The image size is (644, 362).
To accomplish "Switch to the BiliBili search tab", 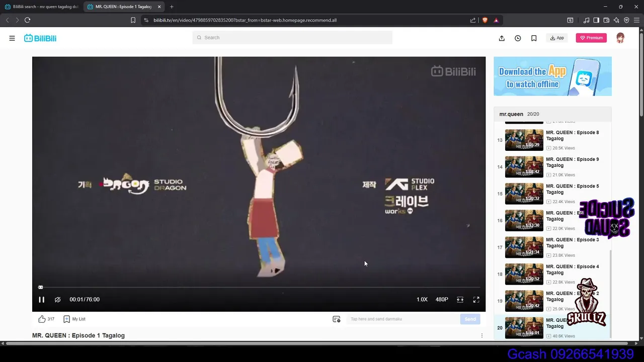I will point(42,7).
